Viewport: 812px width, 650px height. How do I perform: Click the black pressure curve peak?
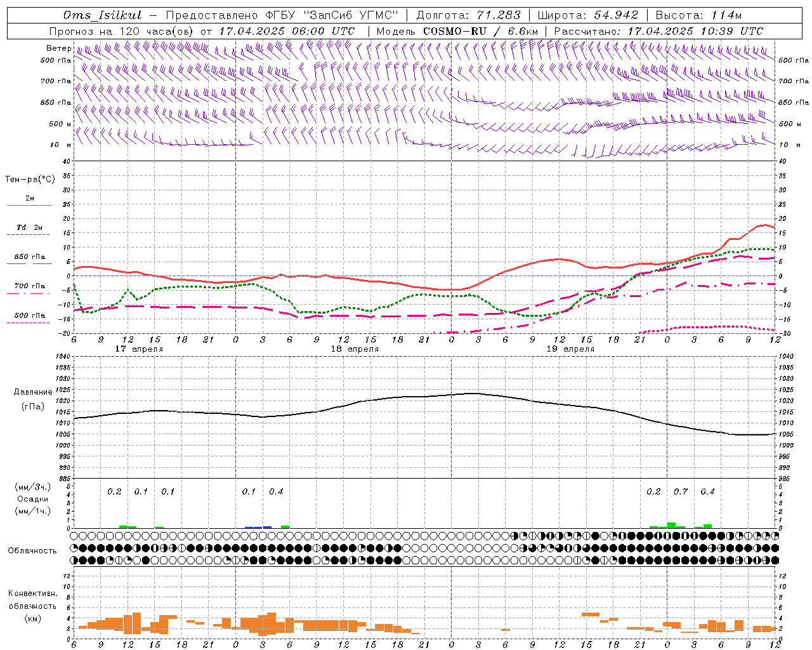[473, 393]
